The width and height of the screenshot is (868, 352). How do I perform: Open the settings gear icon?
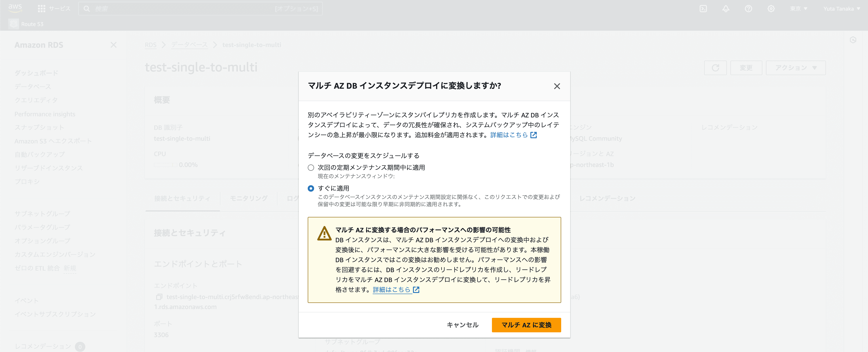[771, 9]
